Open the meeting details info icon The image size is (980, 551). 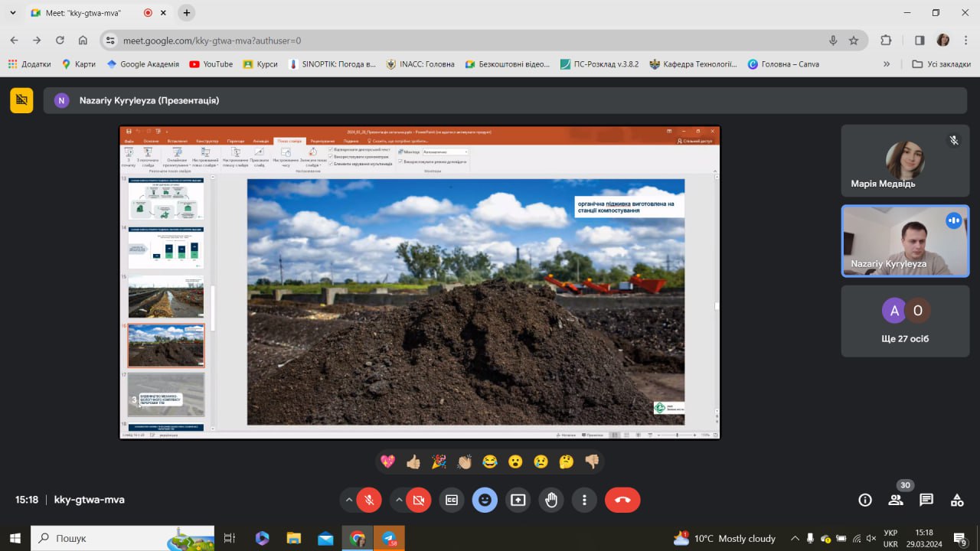tap(865, 500)
